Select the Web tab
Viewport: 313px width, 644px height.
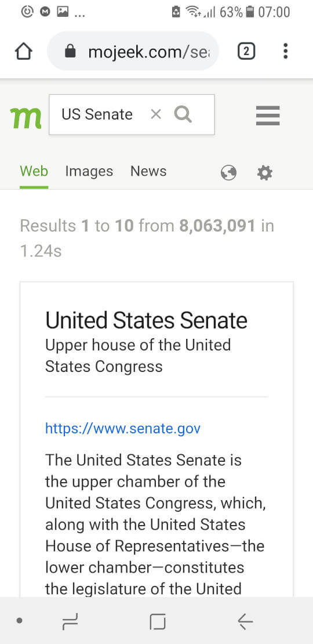point(34,171)
